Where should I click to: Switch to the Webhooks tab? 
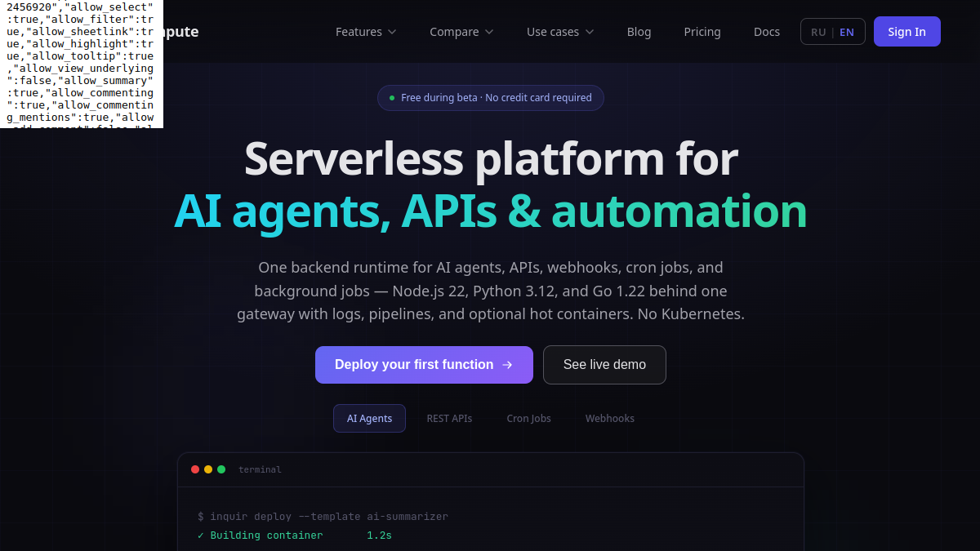coord(610,418)
